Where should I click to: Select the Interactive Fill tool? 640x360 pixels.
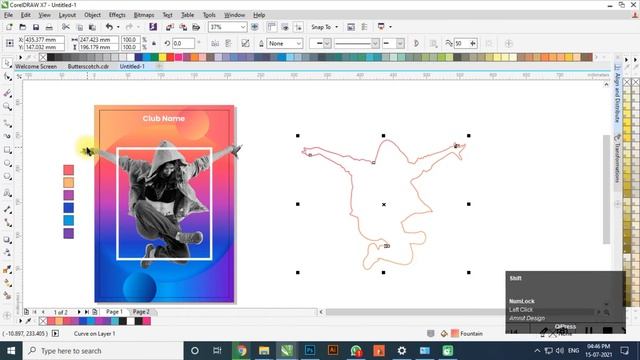pyautogui.click(x=7, y=282)
